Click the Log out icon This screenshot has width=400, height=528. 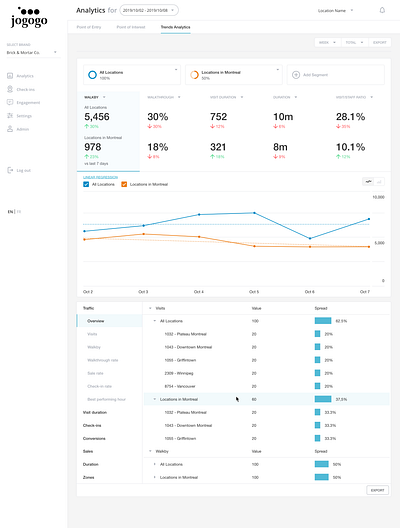click(10, 170)
